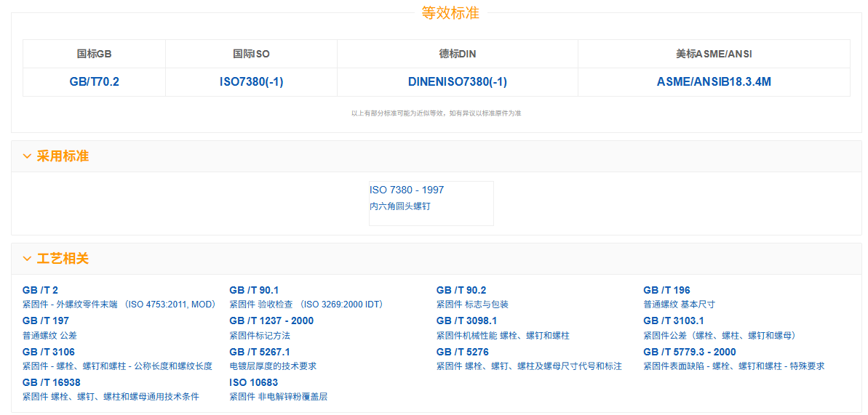The image size is (868, 415).
Task: Collapse the 采用标准 section chevron
Action: tap(27, 156)
